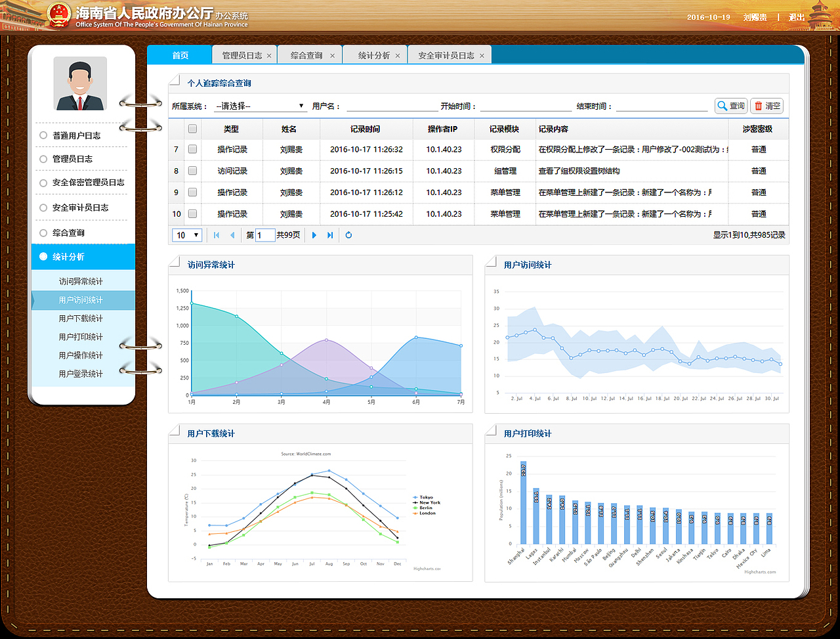Go to next page pagination icon
The image size is (840, 639).
(x=314, y=235)
